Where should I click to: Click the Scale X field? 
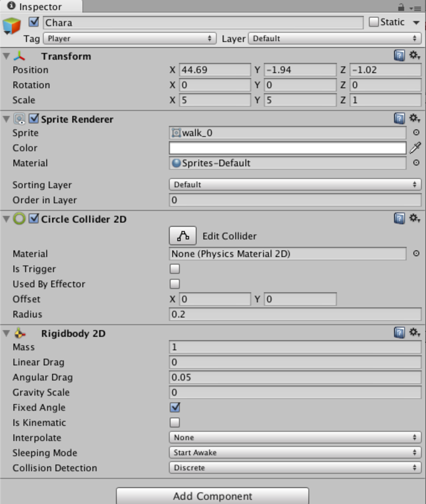215,100
